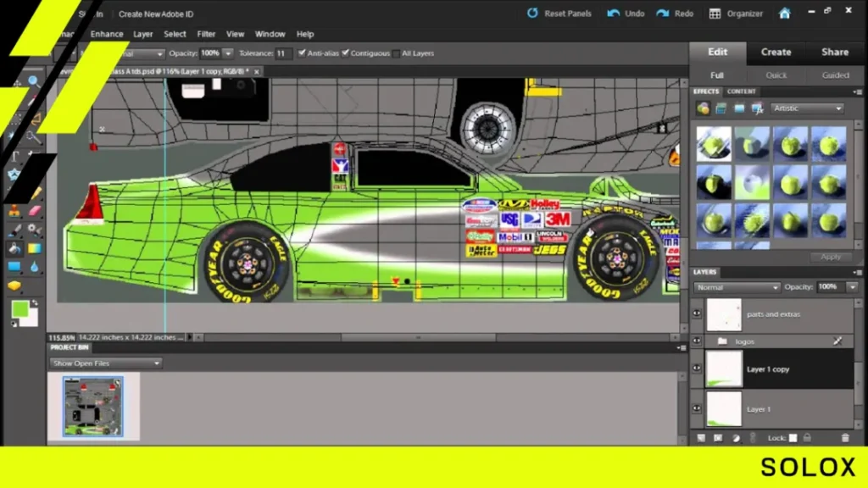Click the Home icon in title bar

(x=784, y=14)
